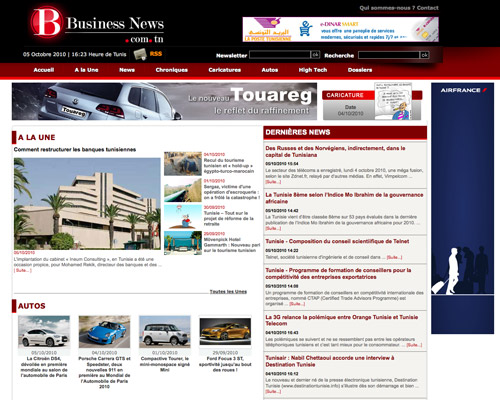Click the Touareg car banner ad
The image size is (500, 400).
(164, 101)
